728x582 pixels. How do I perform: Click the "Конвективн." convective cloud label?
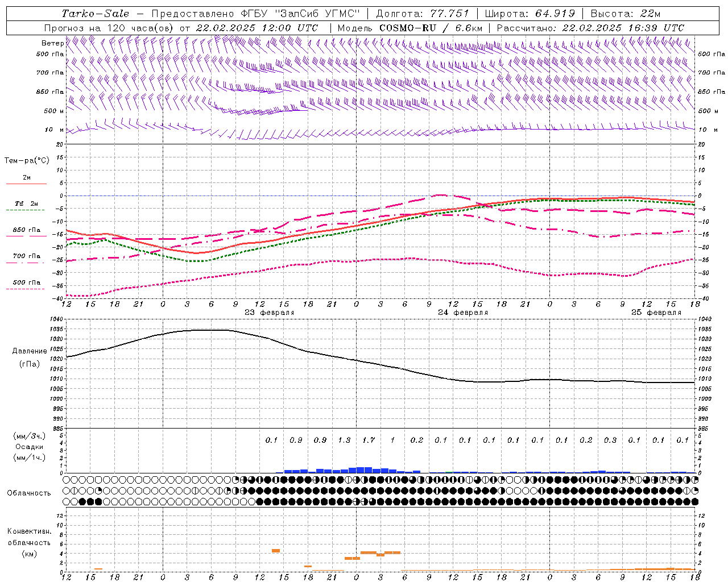coord(29,531)
